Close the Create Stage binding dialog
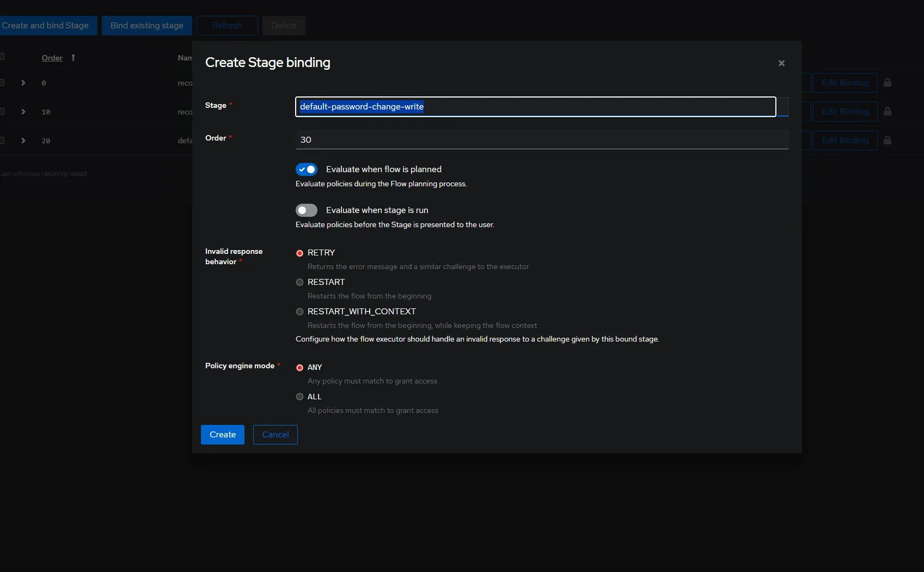 coord(781,63)
